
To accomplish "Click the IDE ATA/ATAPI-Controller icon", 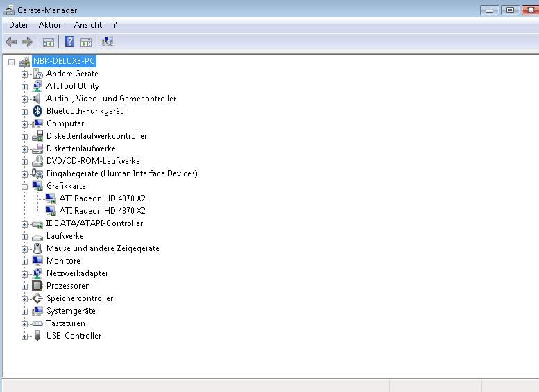I will 37,224.
